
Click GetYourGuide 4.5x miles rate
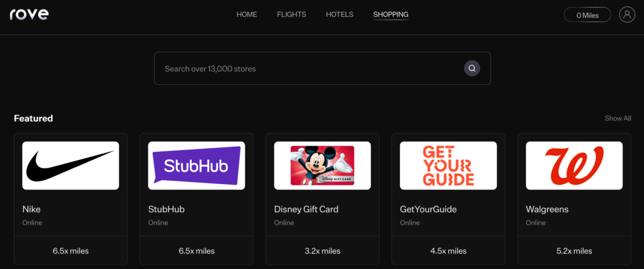coord(448,251)
